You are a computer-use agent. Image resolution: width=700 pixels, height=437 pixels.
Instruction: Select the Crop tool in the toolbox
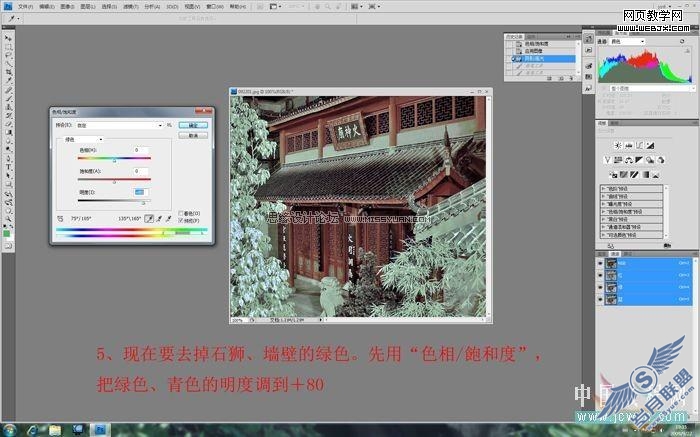tap(8, 71)
